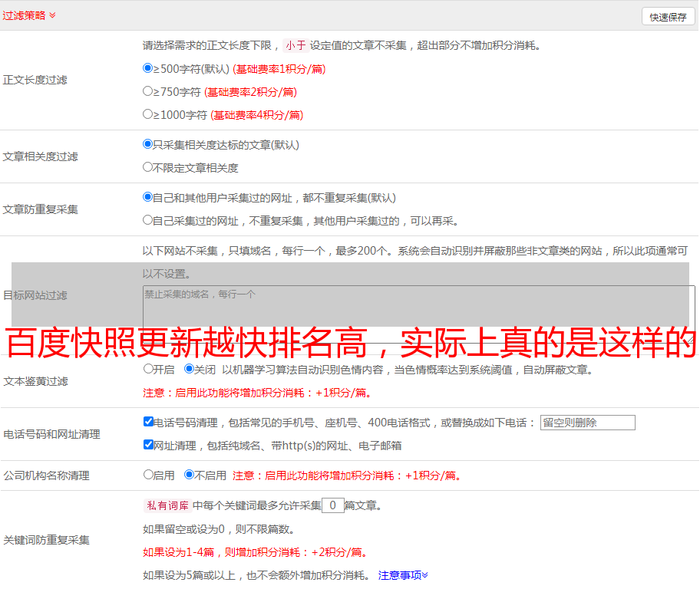Click the 文章防重复采集 row label

[x=41, y=209]
